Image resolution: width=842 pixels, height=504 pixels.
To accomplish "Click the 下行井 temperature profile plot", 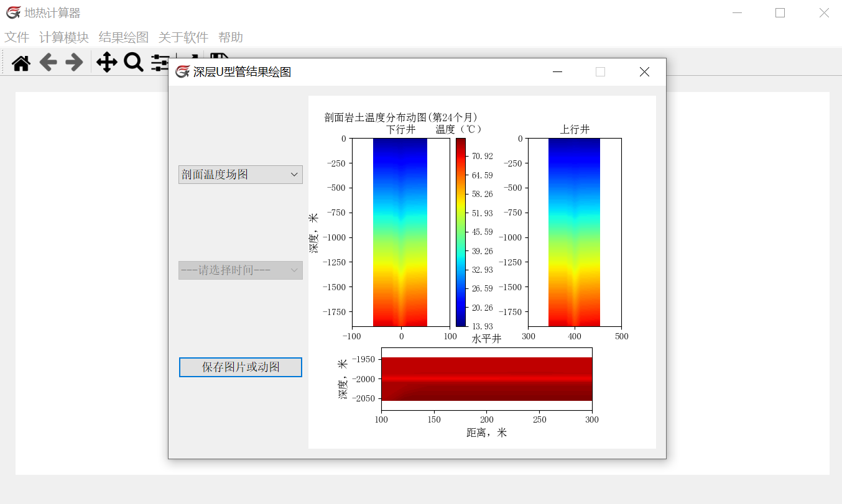I will pyautogui.click(x=401, y=232).
